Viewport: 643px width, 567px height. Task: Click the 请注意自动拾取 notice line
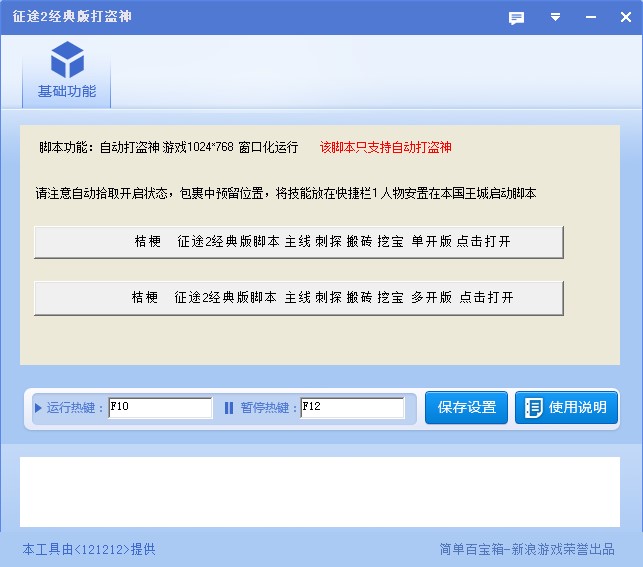tap(286, 193)
